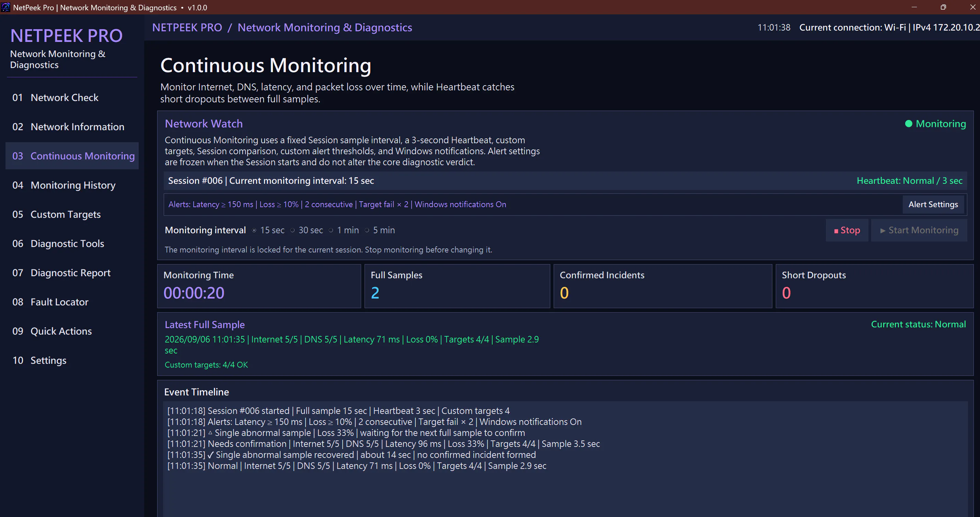Click the Short Dropouts card
The image size is (980, 517).
point(874,286)
